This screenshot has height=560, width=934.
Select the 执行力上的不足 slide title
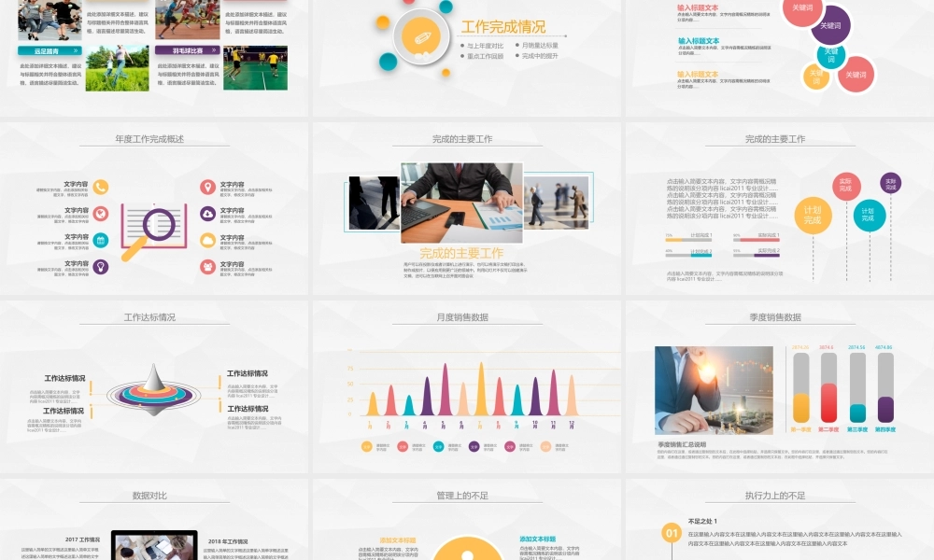click(775, 495)
